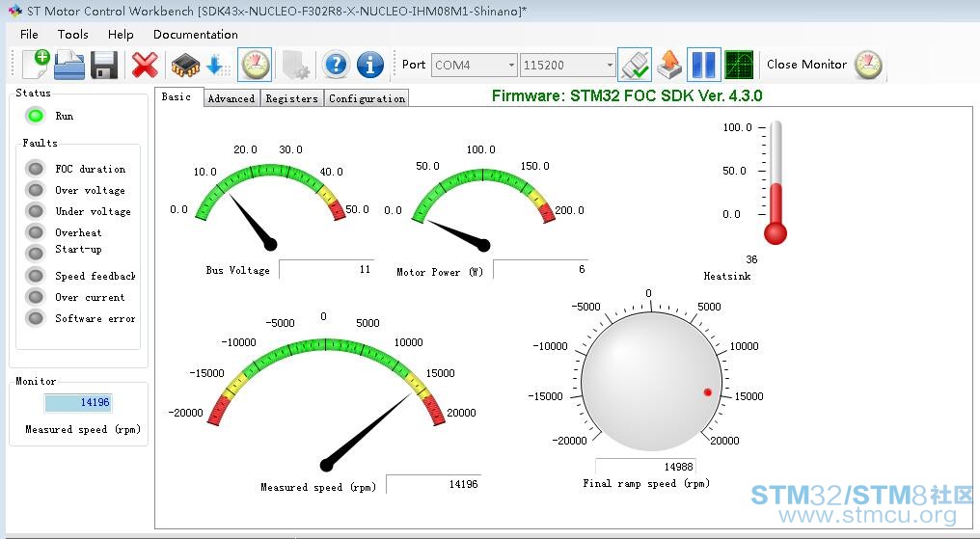This screenshot has width=980, height=539.
Task: Click the Software error fault LED
Action: click(35, 318)
